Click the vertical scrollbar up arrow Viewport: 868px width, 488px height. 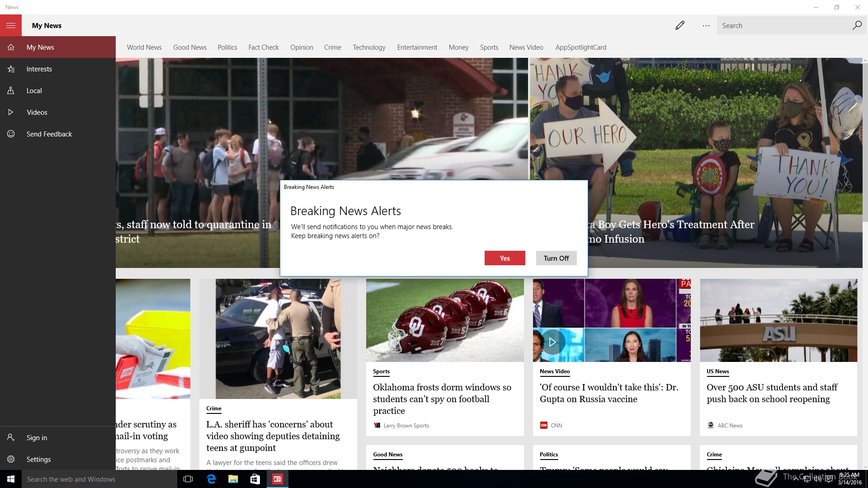point(865,61)
